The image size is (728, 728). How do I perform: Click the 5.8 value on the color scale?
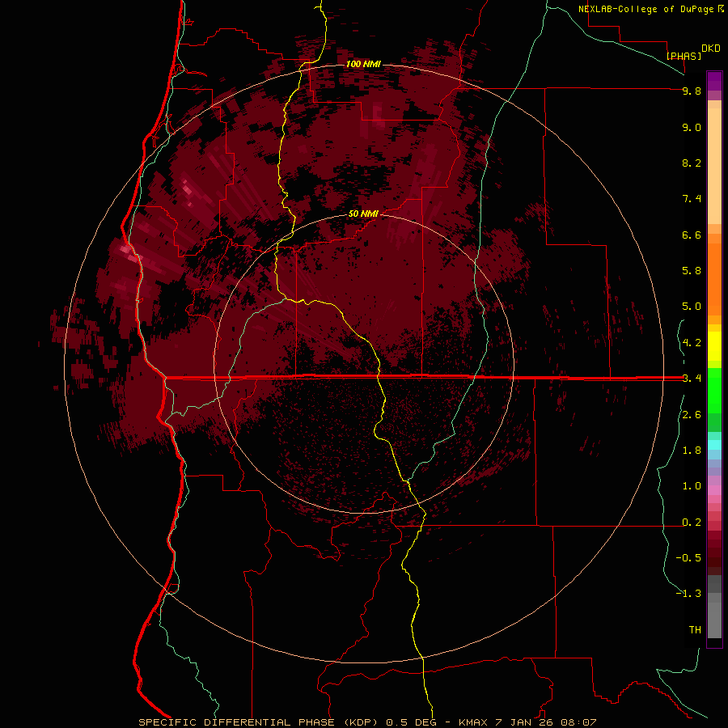coord(692,270)
